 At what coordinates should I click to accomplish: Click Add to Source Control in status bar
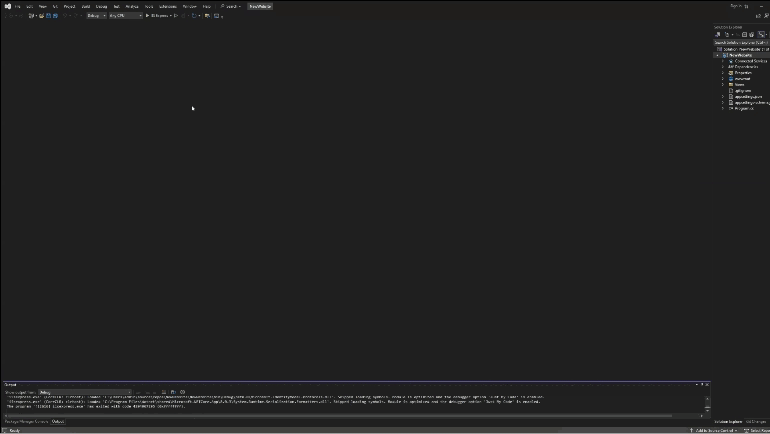712,430
